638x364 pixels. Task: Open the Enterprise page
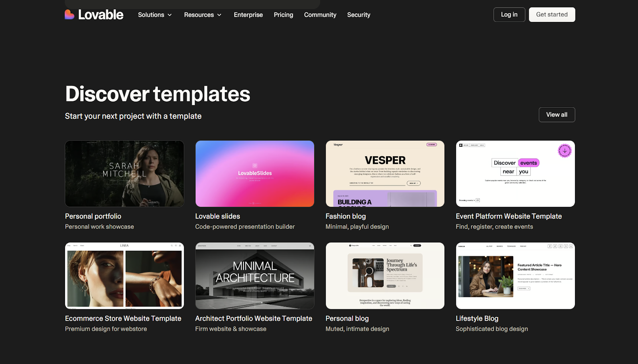point(248,15)
